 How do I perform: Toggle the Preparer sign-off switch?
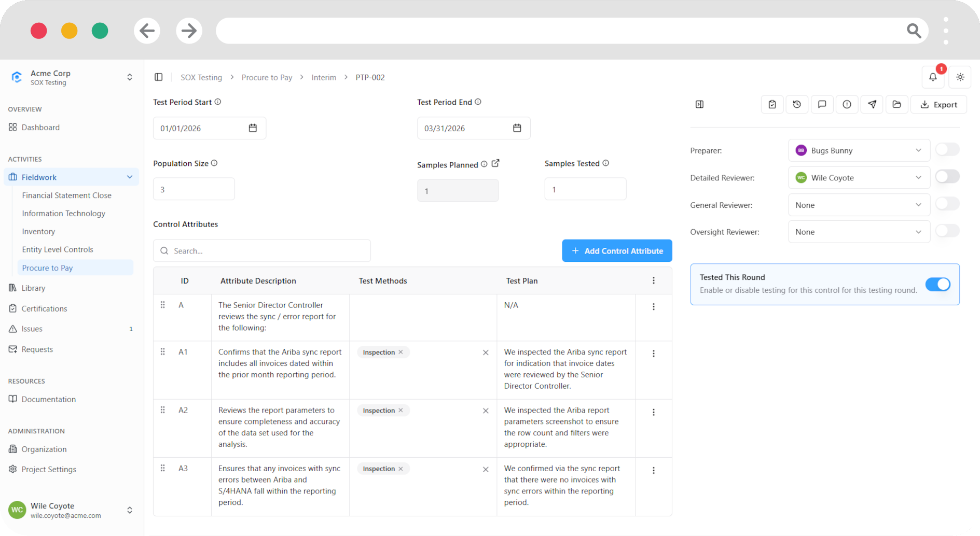(947, 150)
